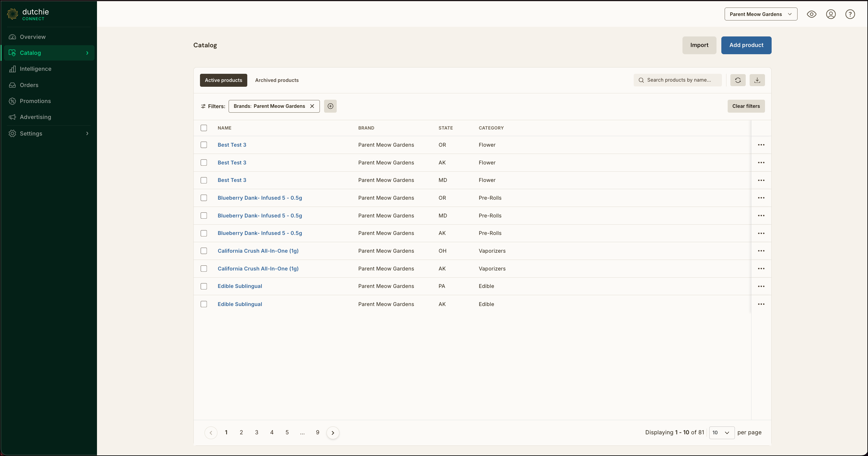Go to page 4 in pagination
868x456 pixels.
tap(272, 433)
